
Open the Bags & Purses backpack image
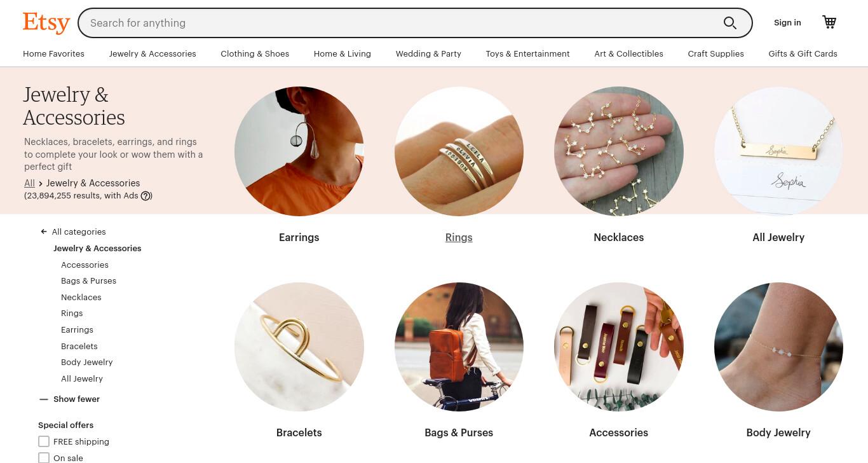click(459, 347)
